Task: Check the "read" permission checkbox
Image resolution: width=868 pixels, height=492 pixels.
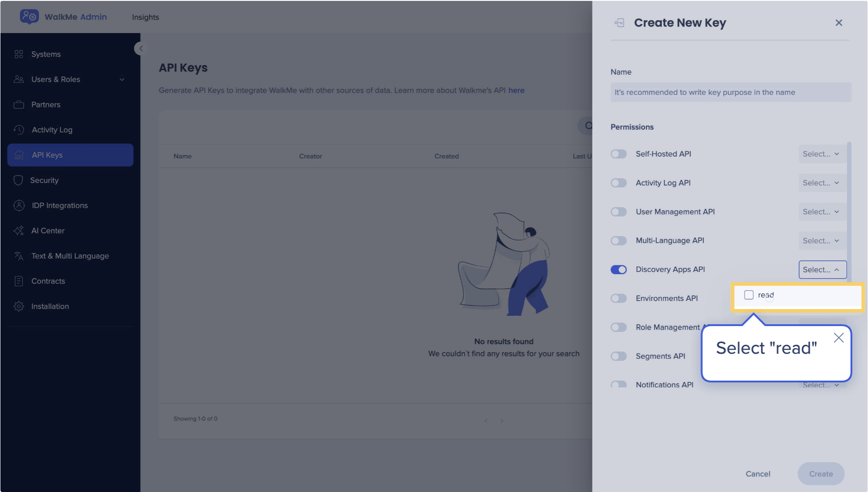Action: (749, 295)
